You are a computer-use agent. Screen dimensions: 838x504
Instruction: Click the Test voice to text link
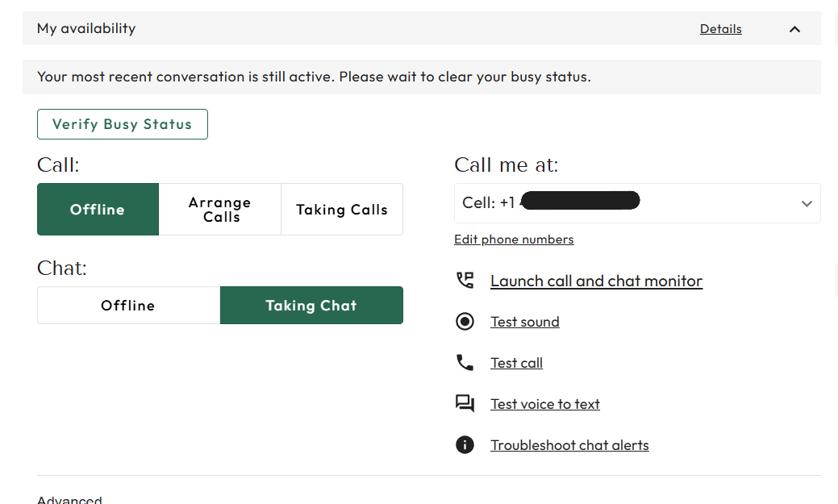(x=545, y=404)
